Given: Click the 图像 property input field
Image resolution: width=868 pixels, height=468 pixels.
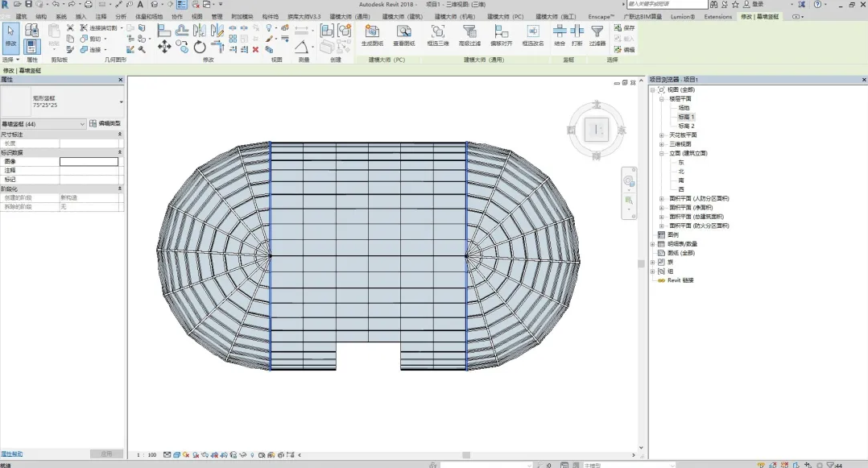Looking at the screenshot, I should tap(89, 162).
